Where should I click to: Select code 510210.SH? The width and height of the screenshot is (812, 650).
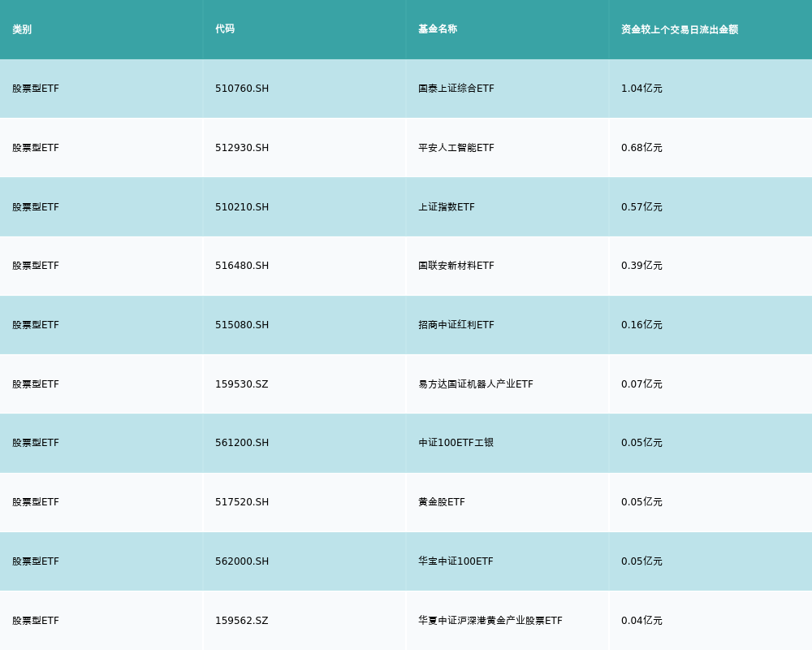[x=242, y=207]
